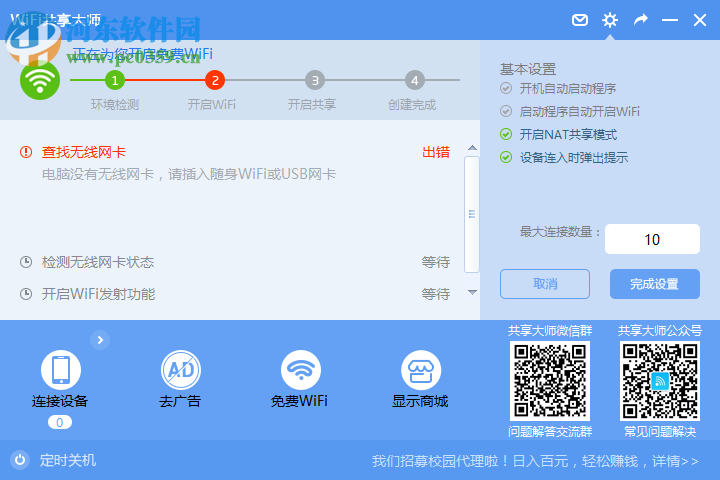720x480 pixels.
Task: Minimize the WiFi共享大师 window
Action: coord(669,20)
